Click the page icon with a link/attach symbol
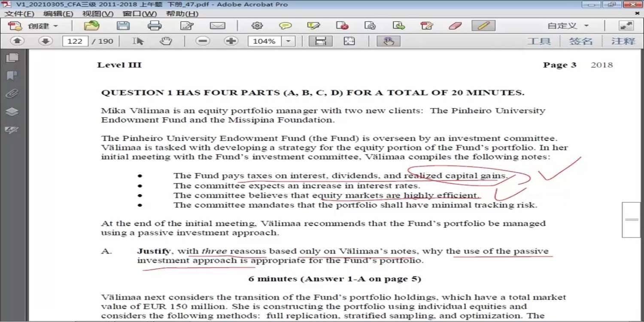This screenshot has height=322, width=644. coord(370,26)
